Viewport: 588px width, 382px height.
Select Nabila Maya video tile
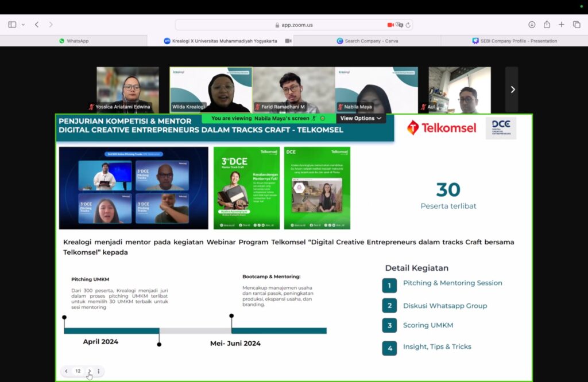(377, 90)
